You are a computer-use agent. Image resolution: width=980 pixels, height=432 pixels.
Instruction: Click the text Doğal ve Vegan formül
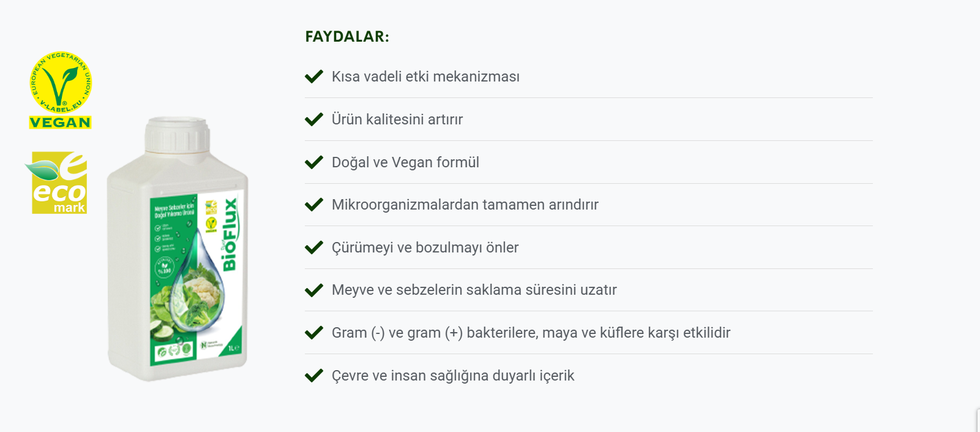[x=405, y=162]
